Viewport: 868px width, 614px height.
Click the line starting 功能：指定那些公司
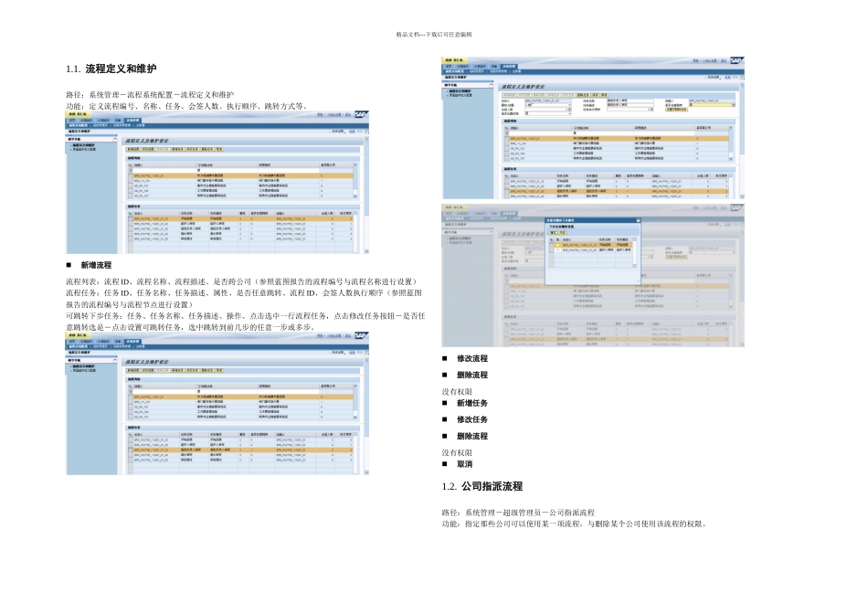coord(575,524)
